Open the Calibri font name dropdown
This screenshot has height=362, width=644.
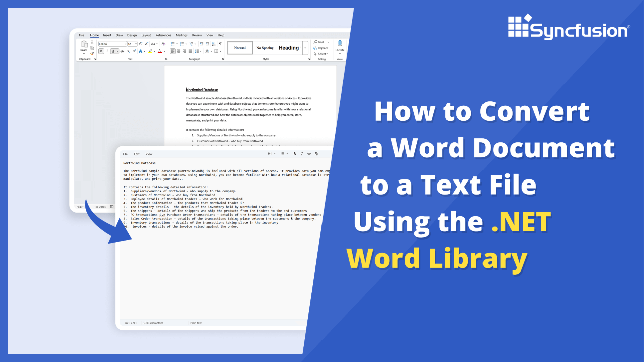[x=112, y=44]
